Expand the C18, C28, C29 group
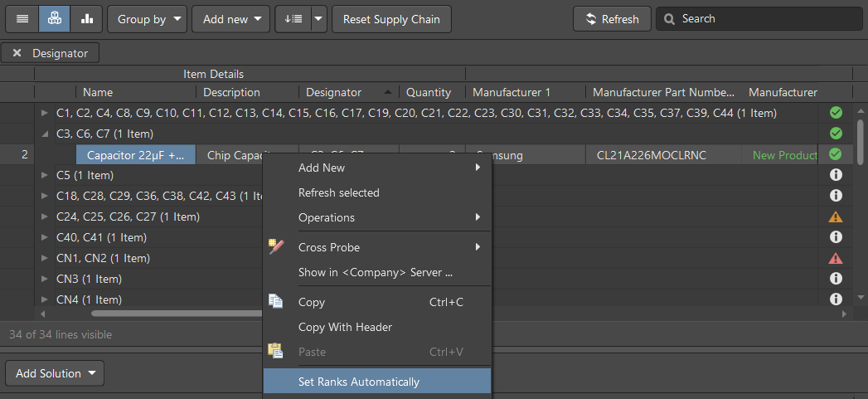This screenshot has width=868, height=399. (45, 196)
